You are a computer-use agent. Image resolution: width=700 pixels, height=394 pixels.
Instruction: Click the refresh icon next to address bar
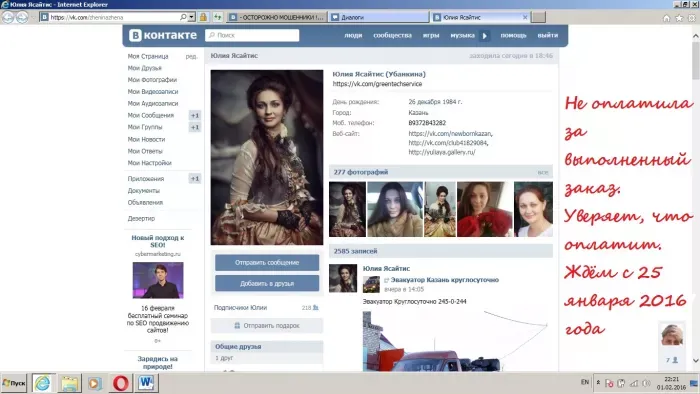[217, 17]
